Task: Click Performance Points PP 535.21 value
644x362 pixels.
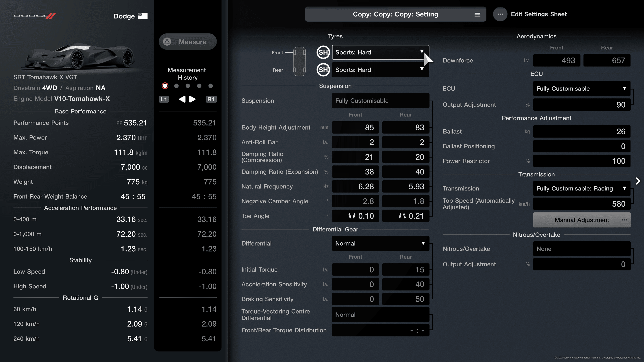Action: 131,123
